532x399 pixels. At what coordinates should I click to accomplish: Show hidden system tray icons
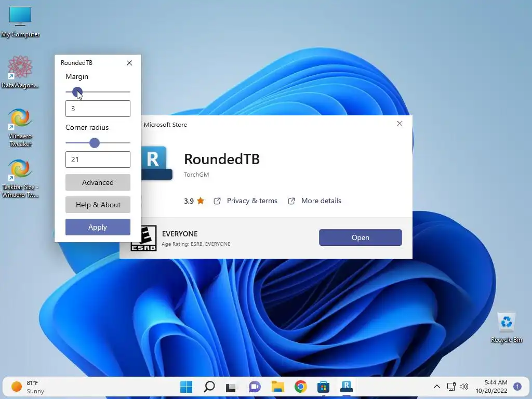(x=437, y=387)
